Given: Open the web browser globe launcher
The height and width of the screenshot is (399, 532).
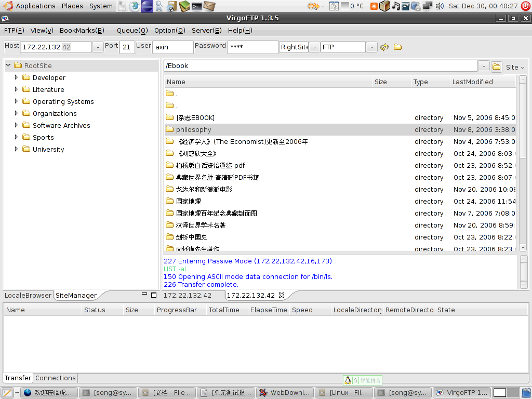Looking at the screenshot, I should click(x=135, y=6).
